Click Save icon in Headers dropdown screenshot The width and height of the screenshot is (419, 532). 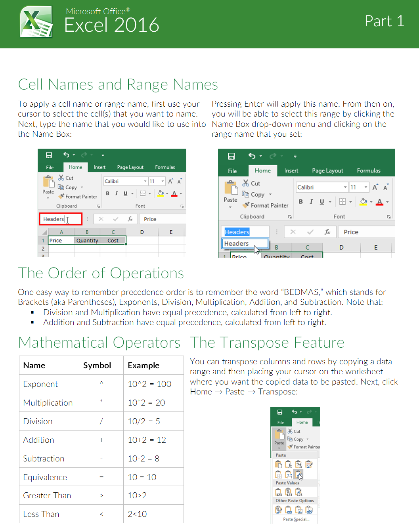pyautogui.click(x=231, y=156)
